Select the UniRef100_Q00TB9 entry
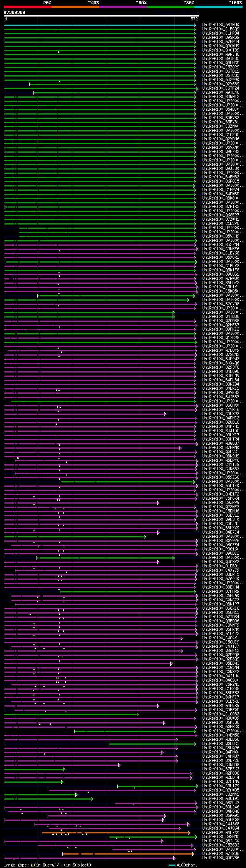The height and width of the screenshot is (868, 246). (221, 50)
